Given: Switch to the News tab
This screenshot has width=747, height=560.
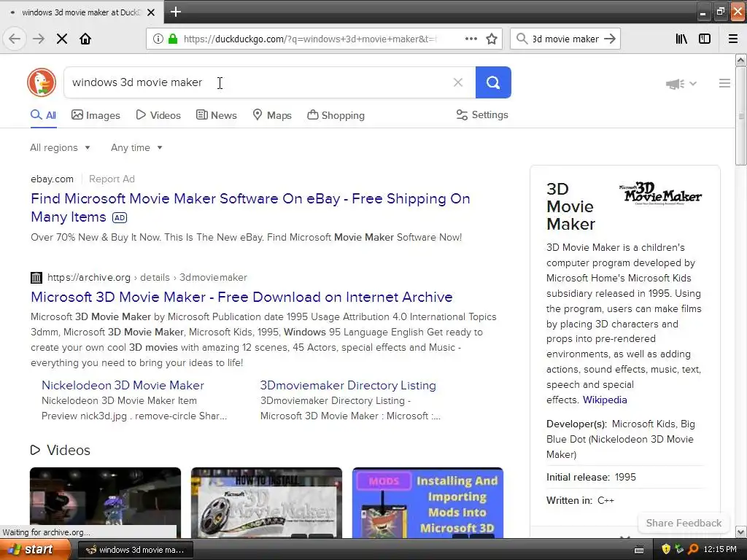Looking at the screenshot, I should tap(216, 115).
